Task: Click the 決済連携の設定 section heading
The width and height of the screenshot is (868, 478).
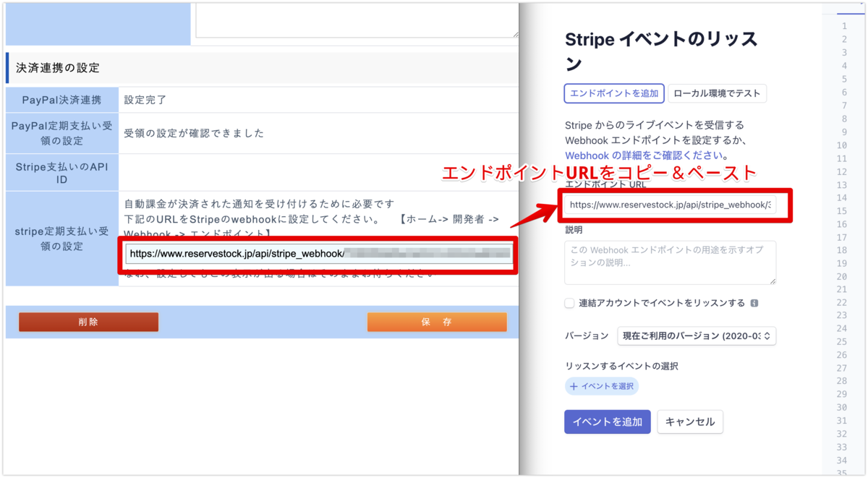Action: 58,68
